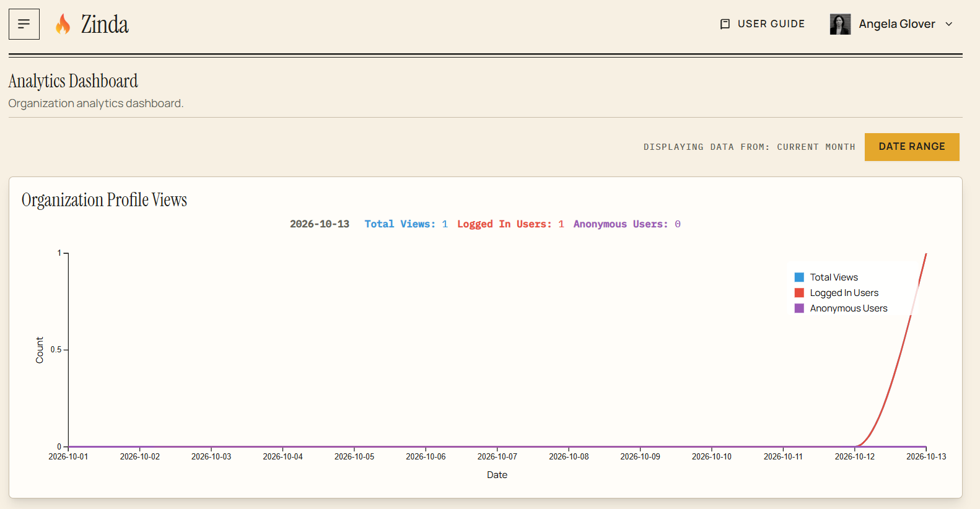Image resolution: width=980 pixels, height=509 pixels.
Task: Click the Zinda flame logo
Action: click(x=63, y=24)
